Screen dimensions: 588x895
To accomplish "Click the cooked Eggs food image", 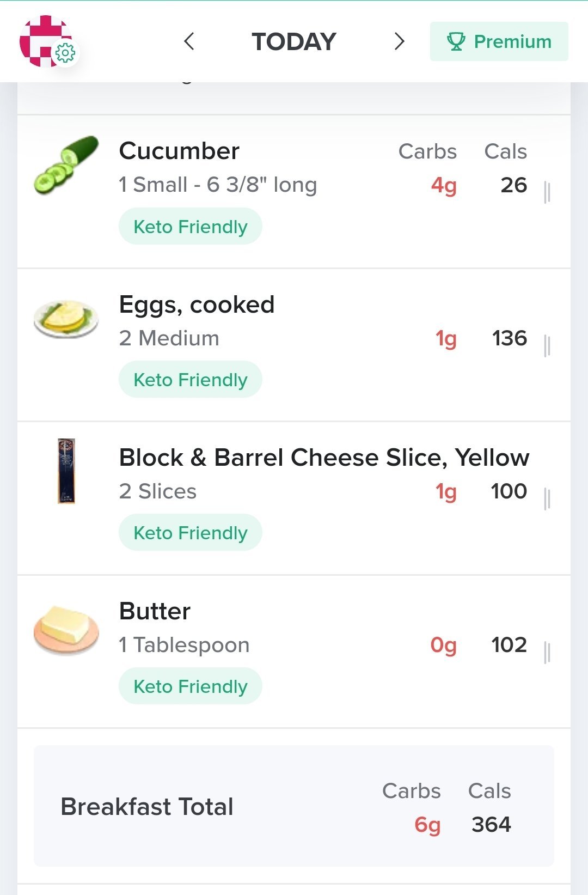I will pos(66,319).
